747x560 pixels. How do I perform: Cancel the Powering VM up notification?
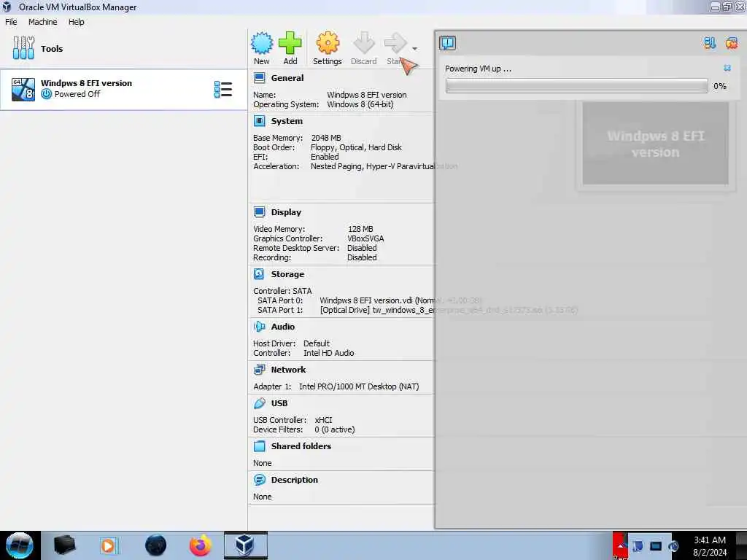pyautogui.click(x=727, y=68)
